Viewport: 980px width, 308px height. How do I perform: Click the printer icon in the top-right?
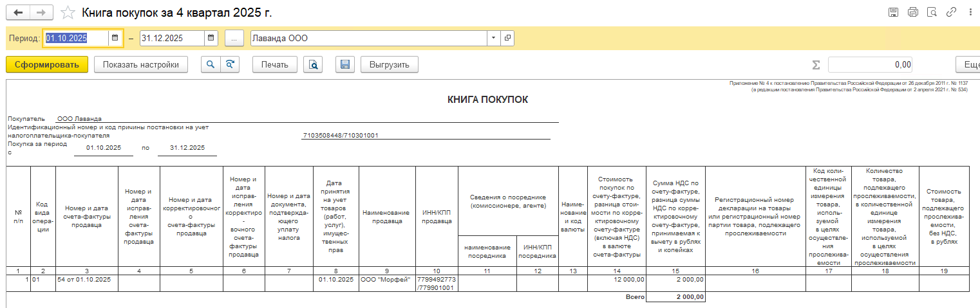[912, 12]
